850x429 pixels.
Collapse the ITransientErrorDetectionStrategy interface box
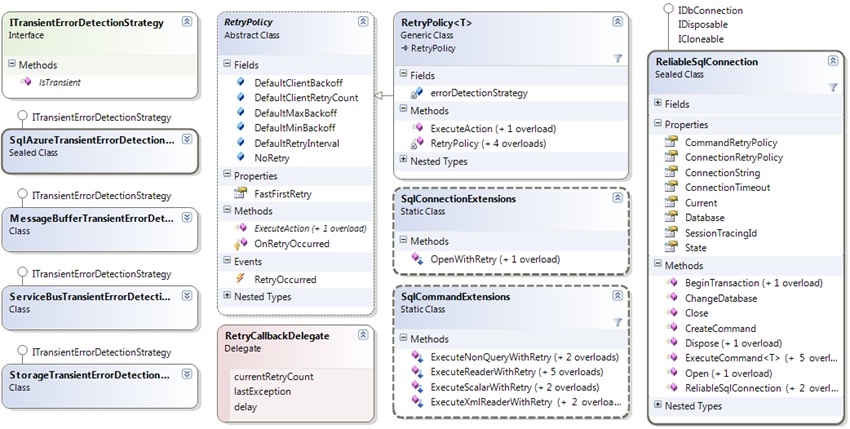tap(187, 22)
